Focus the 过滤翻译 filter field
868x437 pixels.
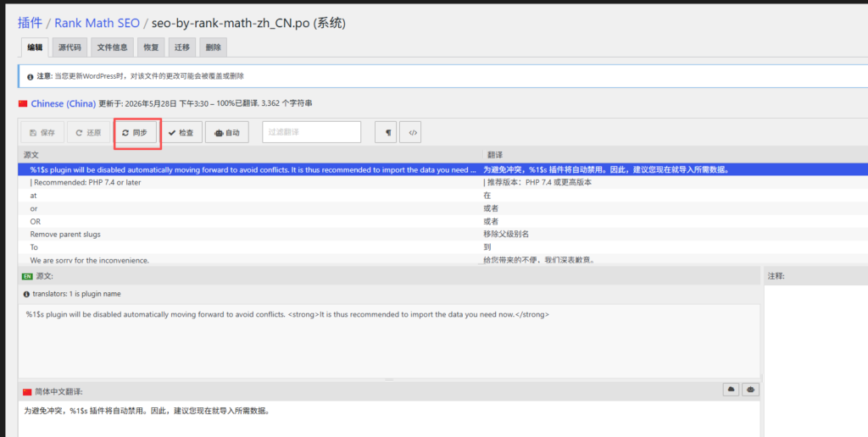[312, 132]
